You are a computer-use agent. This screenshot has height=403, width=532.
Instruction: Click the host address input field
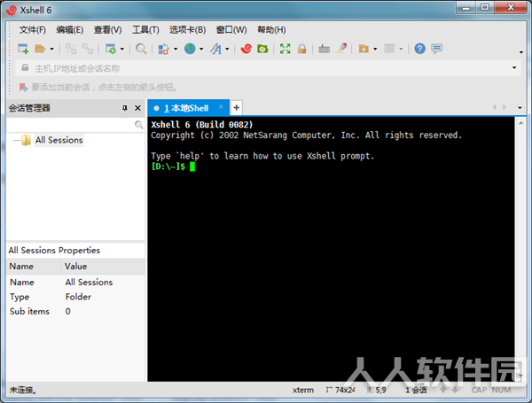[x=270, y=68]
